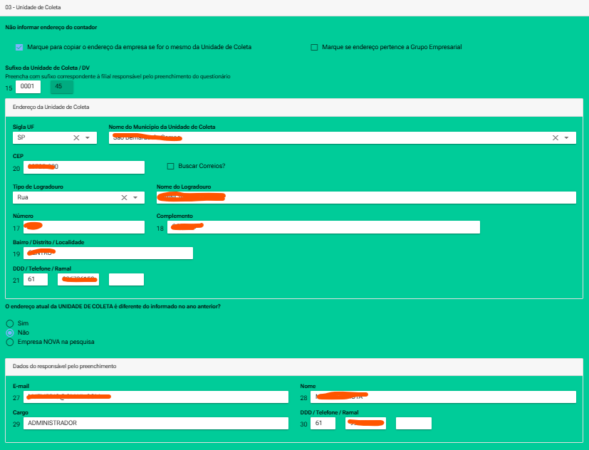This screenshot has height=450, width=589.
Task: Select the Sim radio option
Action: coord(10,323)
